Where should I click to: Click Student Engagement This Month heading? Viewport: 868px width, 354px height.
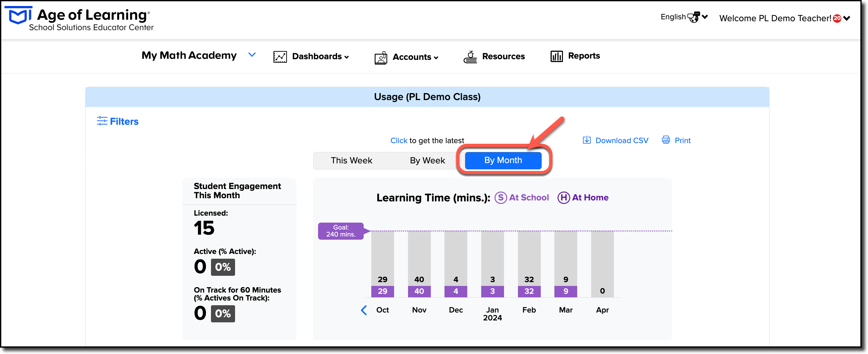(237, 191)
